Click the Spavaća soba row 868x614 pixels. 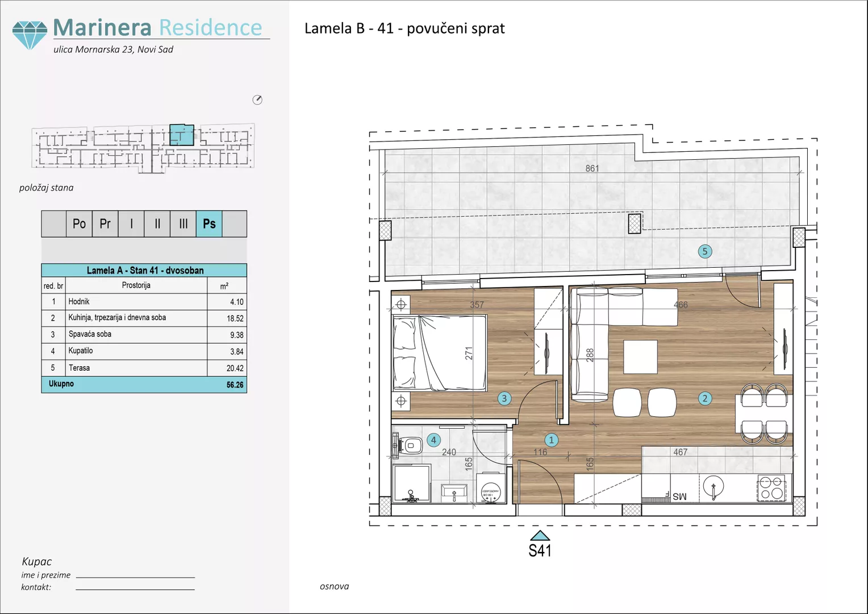[144, 335]
